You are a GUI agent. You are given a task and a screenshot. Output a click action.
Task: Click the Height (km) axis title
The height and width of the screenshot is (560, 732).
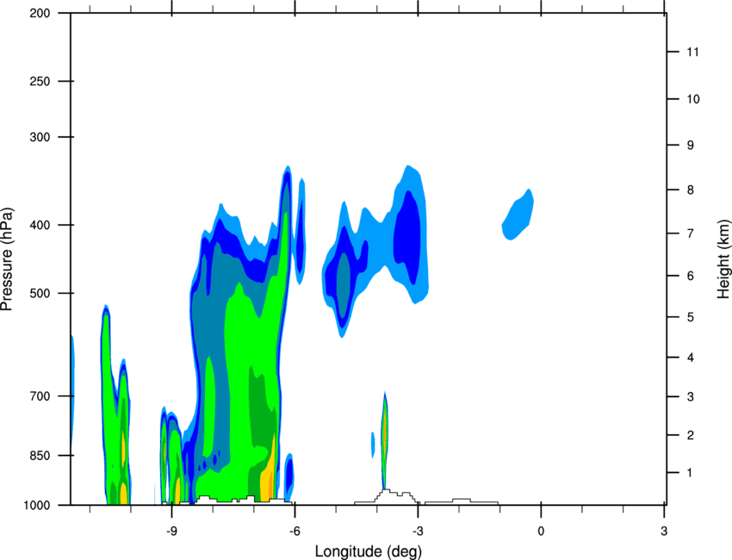click(724, 258)
